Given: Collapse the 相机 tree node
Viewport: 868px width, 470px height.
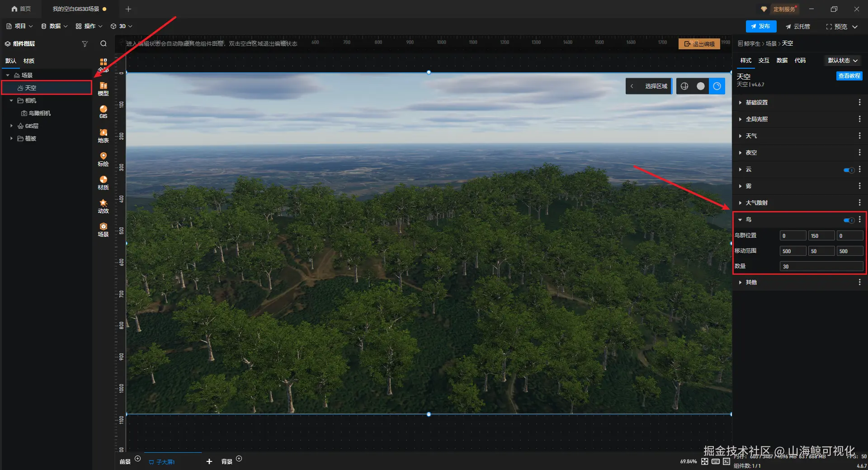Looking at the screenshot, I should [11, 100].
